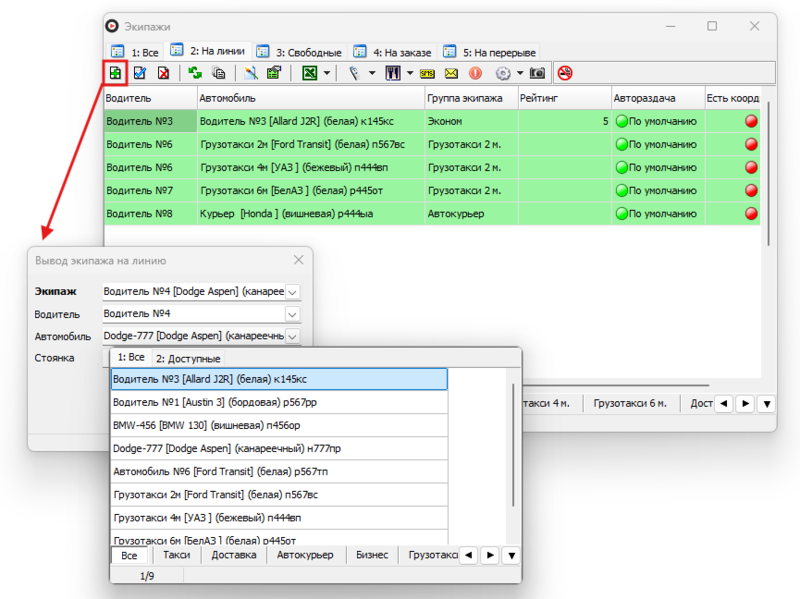This screenshot has width=800, height=599.
Task: Click the red coordinates indicator for Водитель №7
Action: [x=751, y=190]
